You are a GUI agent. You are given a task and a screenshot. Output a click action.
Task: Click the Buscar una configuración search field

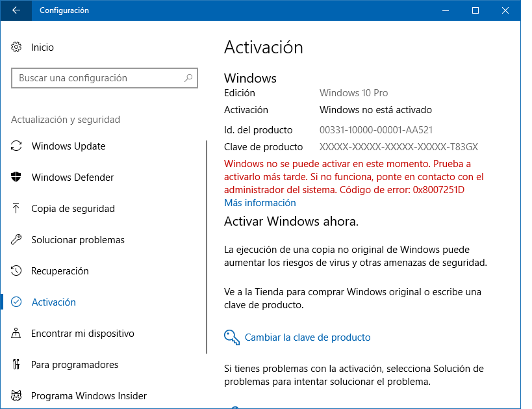97,78
